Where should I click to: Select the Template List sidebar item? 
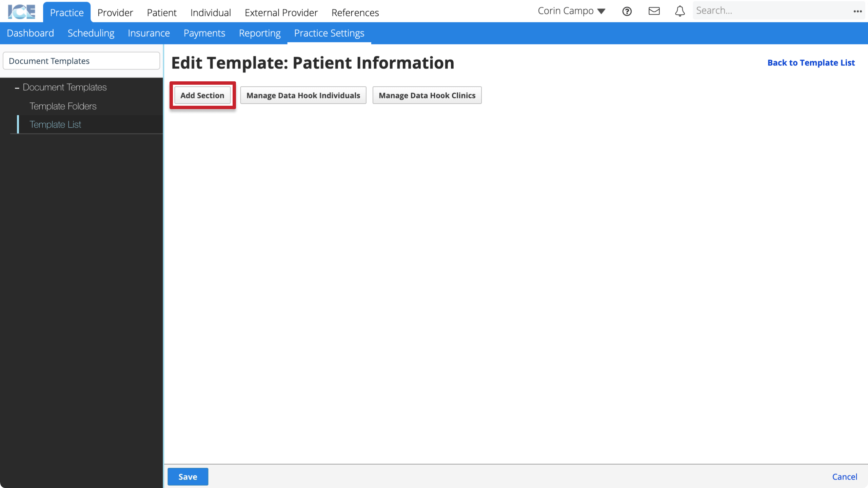pyautogui.click(x=55, y=124)
